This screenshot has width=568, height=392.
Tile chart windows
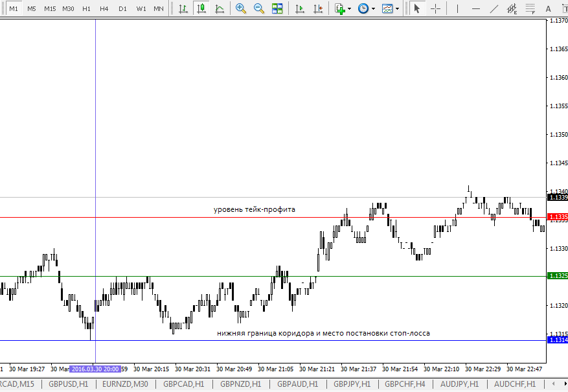277,8
